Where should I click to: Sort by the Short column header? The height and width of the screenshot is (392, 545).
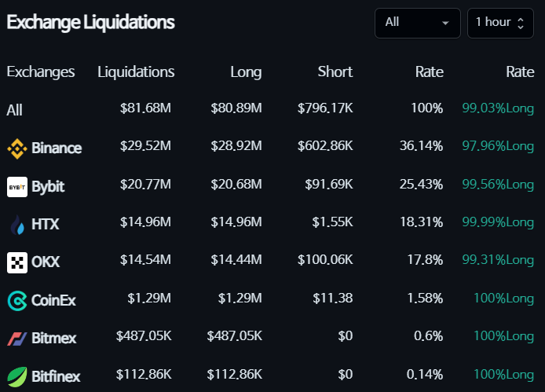(x=335, y=71)
